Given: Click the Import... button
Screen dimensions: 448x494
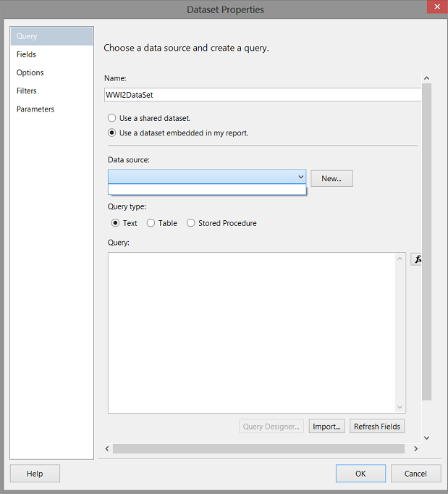Looking at the screenshot, I should click(326, 427).
